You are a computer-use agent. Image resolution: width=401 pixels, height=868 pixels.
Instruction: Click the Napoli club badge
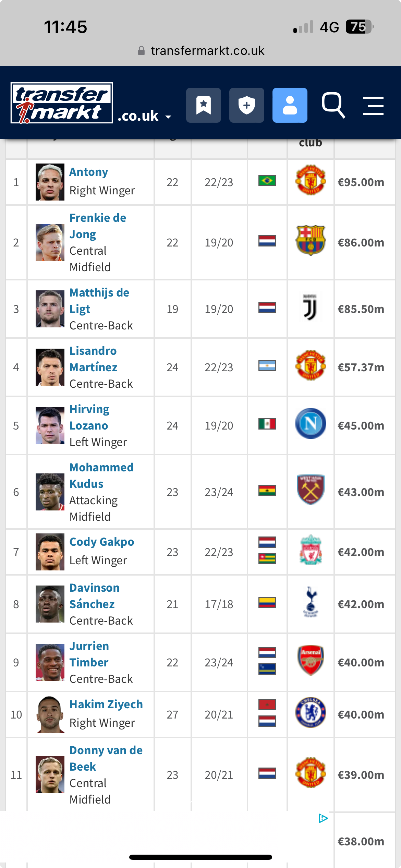(311, 423)
